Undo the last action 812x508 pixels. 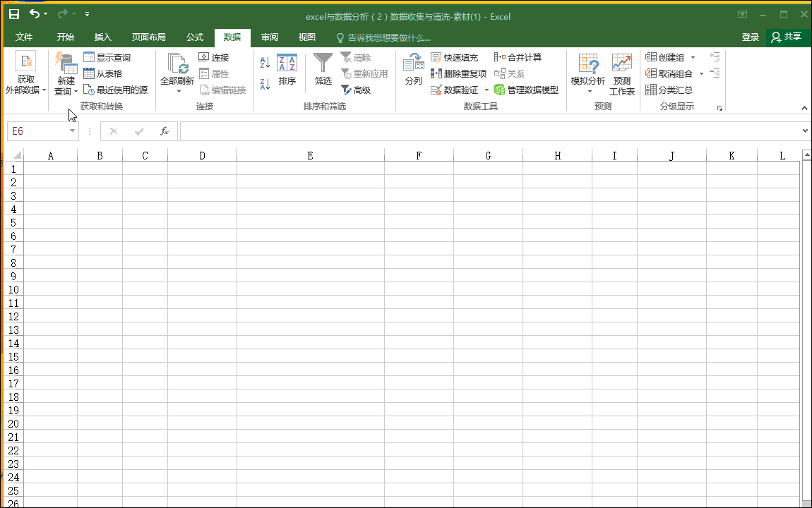[x=35, y=14]
